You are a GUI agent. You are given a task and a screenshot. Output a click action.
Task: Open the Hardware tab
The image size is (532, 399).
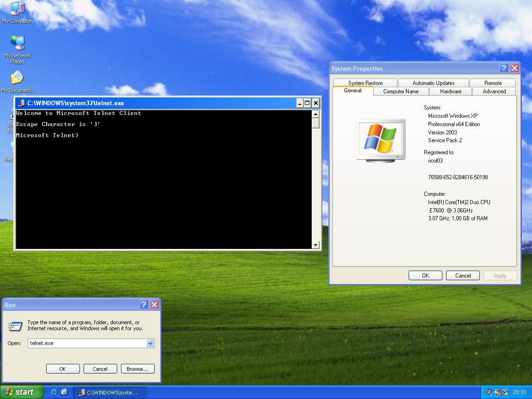tap(451, 91)
